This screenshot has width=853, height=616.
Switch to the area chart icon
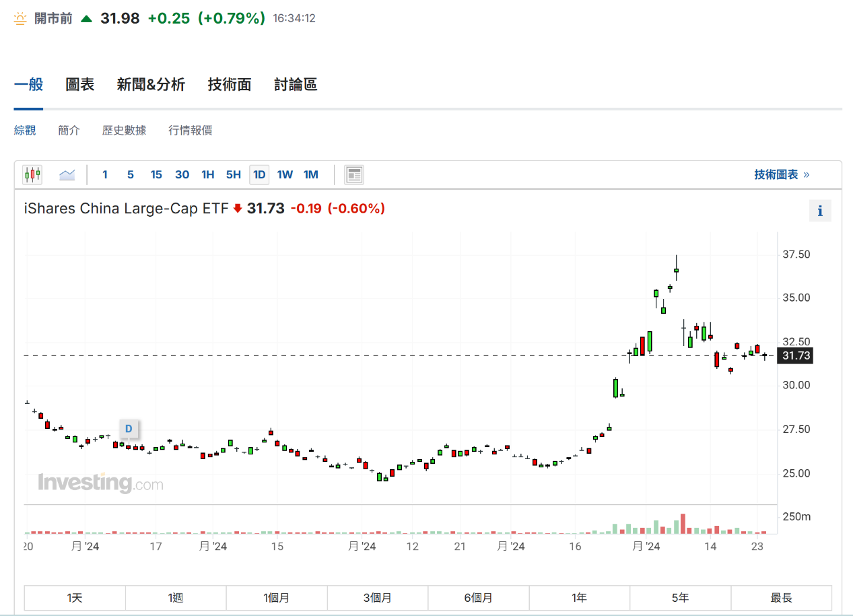click(x=67, y=175)
